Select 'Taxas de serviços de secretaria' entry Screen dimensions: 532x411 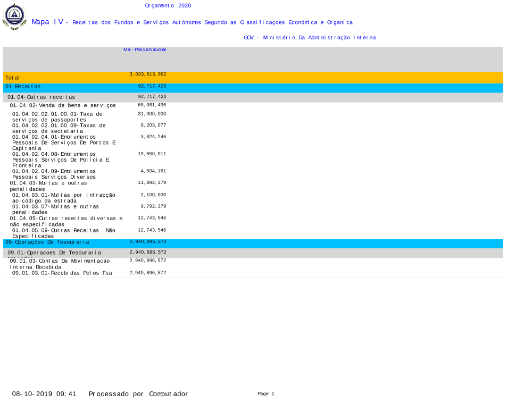pyautogui.click(x=59, y=128)
